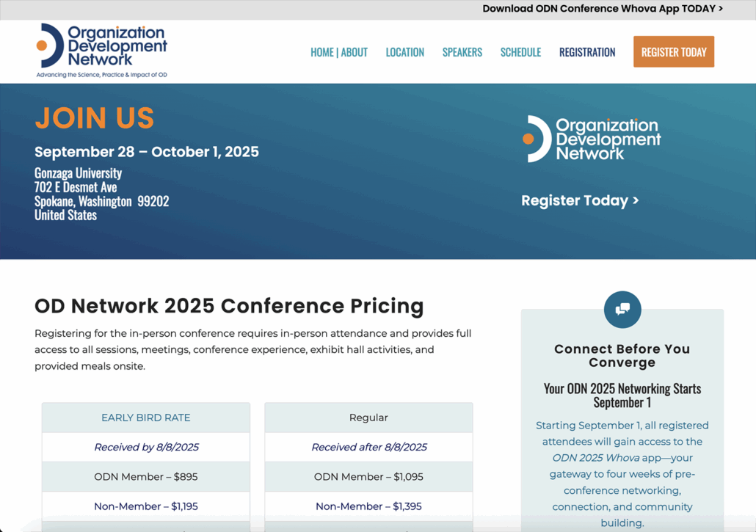This screenshot has height=532, width=756.
Task: Click the EARLY BIRD RATE header cell
Action: click(x=146, y=418)
